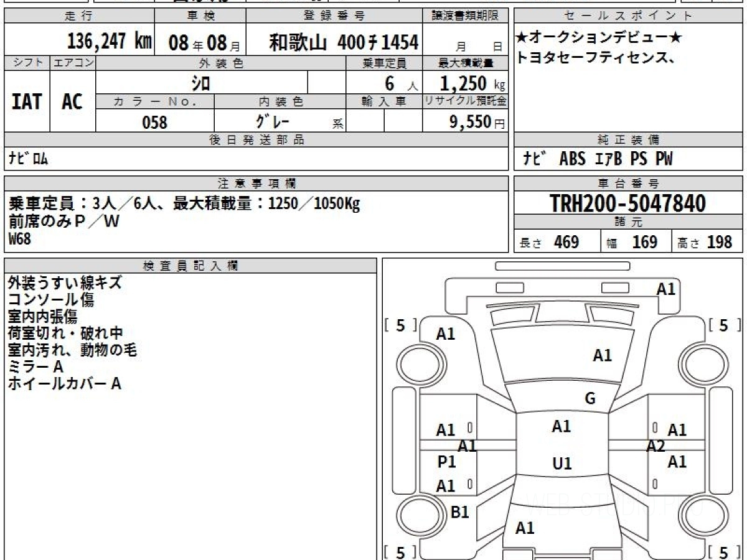Select the W68 note

[x=19, y=238]
